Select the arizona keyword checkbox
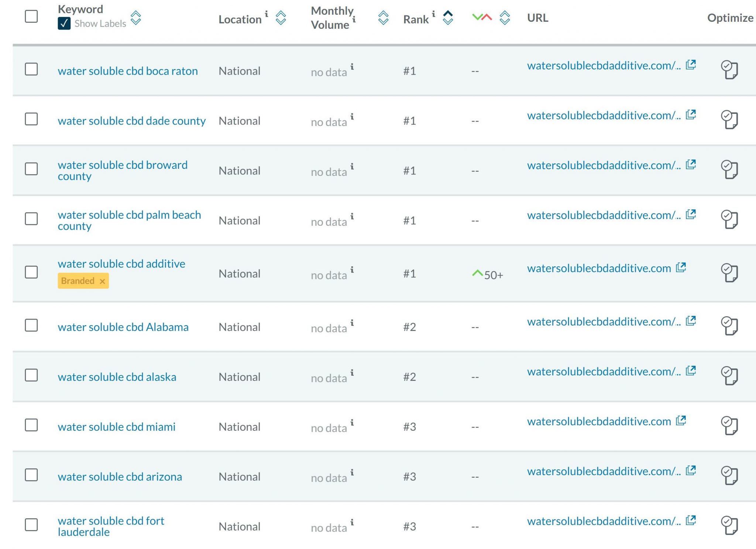756x549 pixels. [31, 475]
